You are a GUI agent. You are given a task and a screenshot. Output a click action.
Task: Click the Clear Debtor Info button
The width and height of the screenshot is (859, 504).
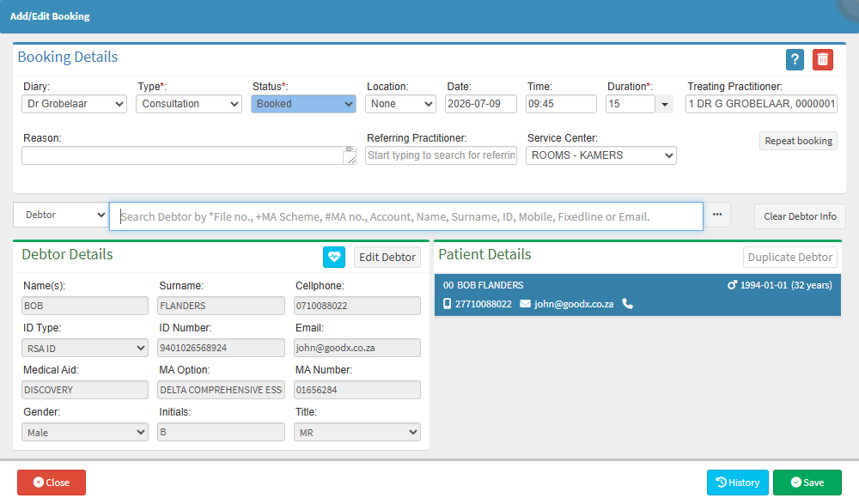pos(800,216)
